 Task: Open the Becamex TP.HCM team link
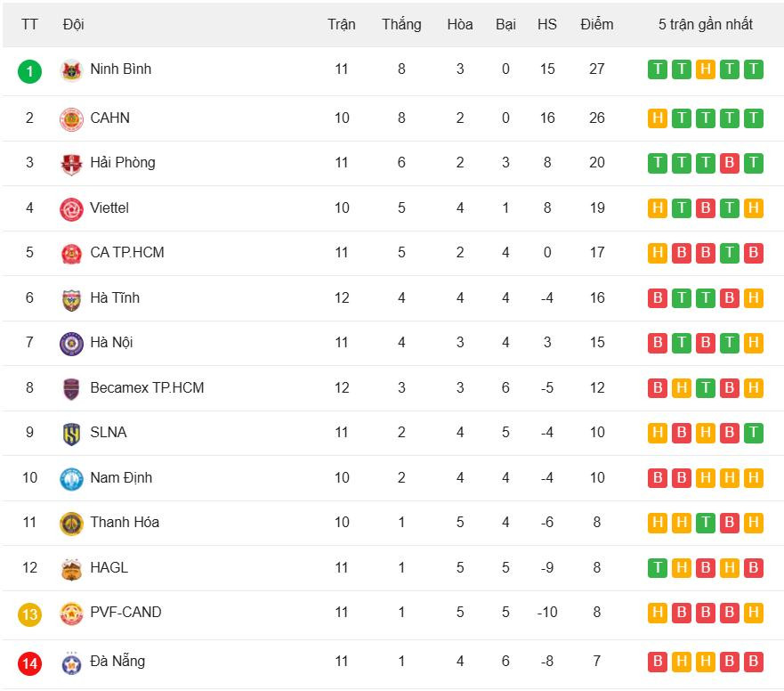[147, 388]
